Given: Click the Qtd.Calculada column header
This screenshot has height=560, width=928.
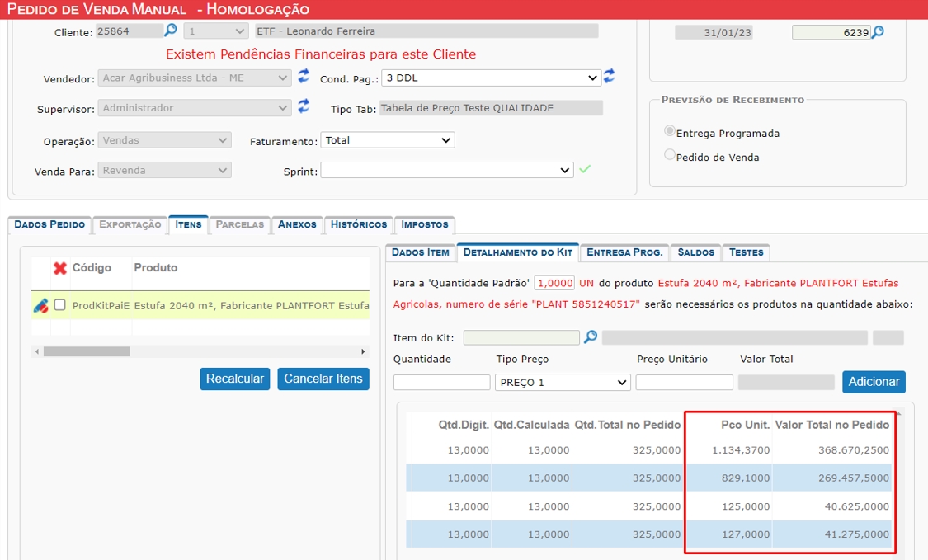Looking at the screenshot, I should [x=531, y=425].
